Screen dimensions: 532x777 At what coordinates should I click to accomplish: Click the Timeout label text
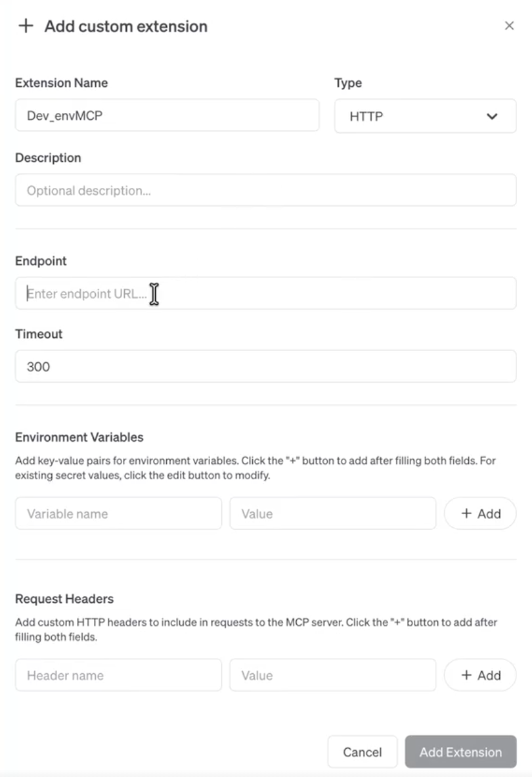39,334
